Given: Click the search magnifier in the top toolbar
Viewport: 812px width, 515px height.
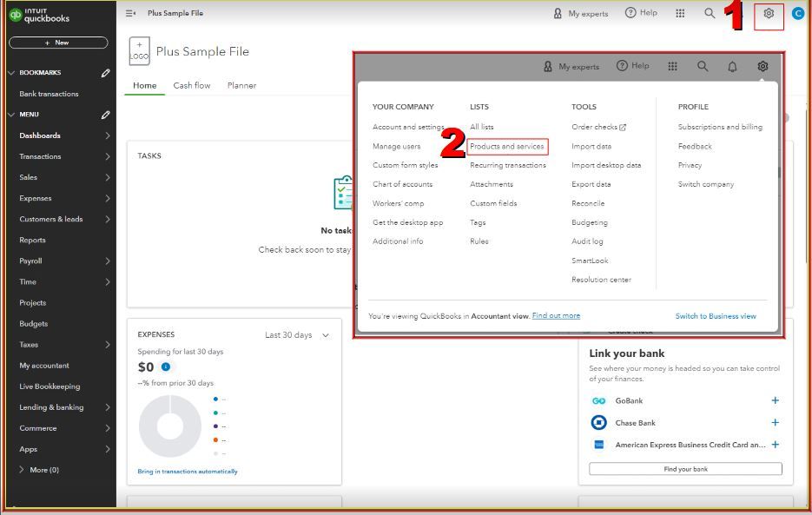Looking at the screenshot, I should 710,14.
